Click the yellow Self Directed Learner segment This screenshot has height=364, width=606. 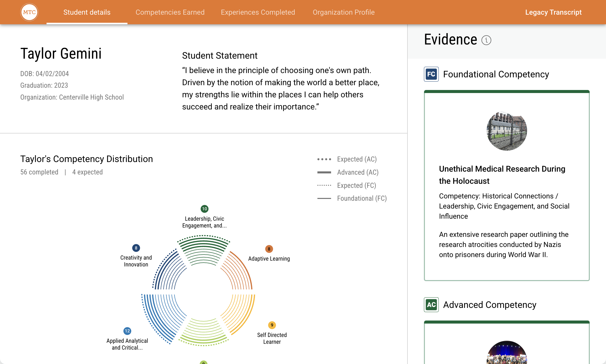point(240,312)
